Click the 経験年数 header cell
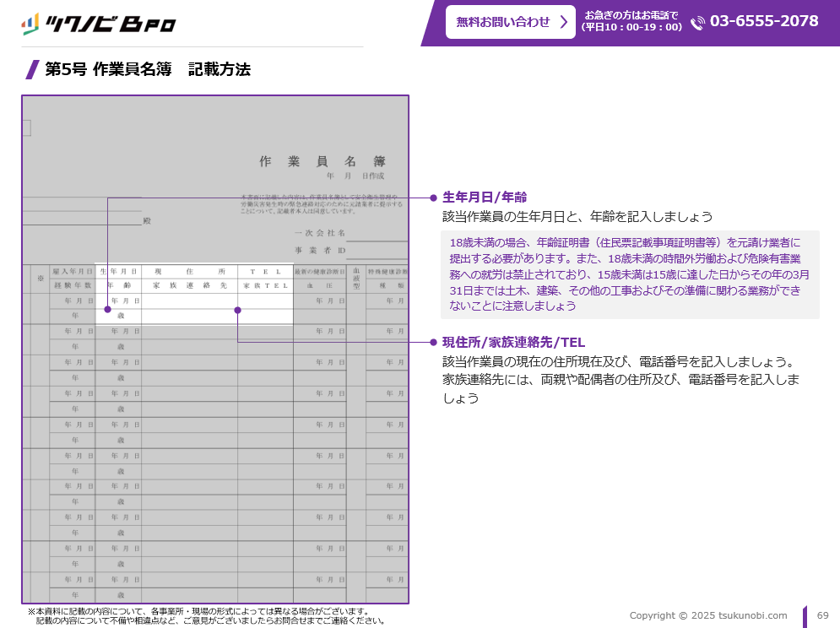Viewport: 840px width, 628px height. [73, 285]
